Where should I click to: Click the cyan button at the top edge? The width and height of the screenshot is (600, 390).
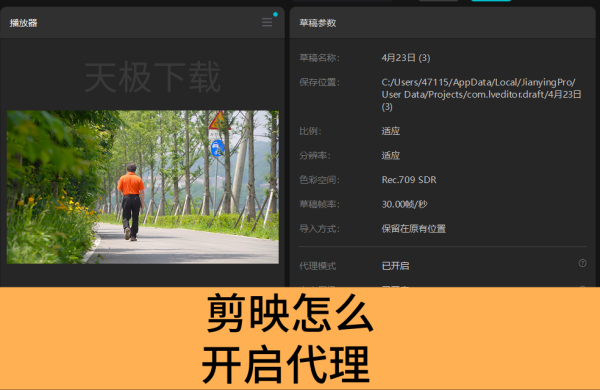491,1
